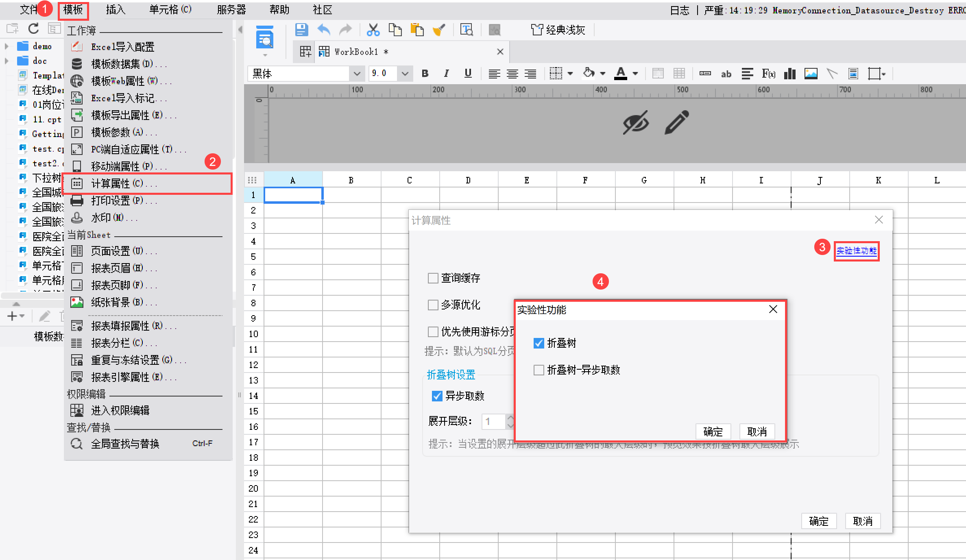Image resolution: width=966 pixels, height=560 pixels.
Task: Click the insert formula icon
Action: pos(768,74)
